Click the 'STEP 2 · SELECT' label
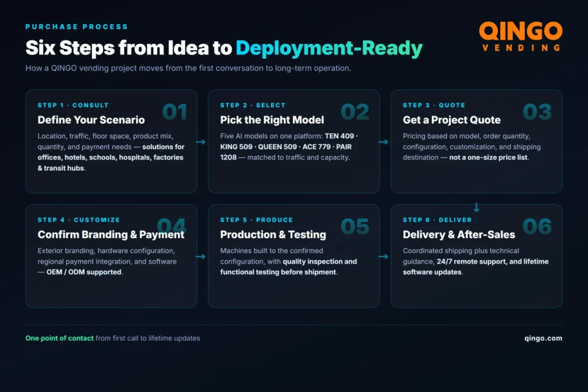 tap(253, 105)
